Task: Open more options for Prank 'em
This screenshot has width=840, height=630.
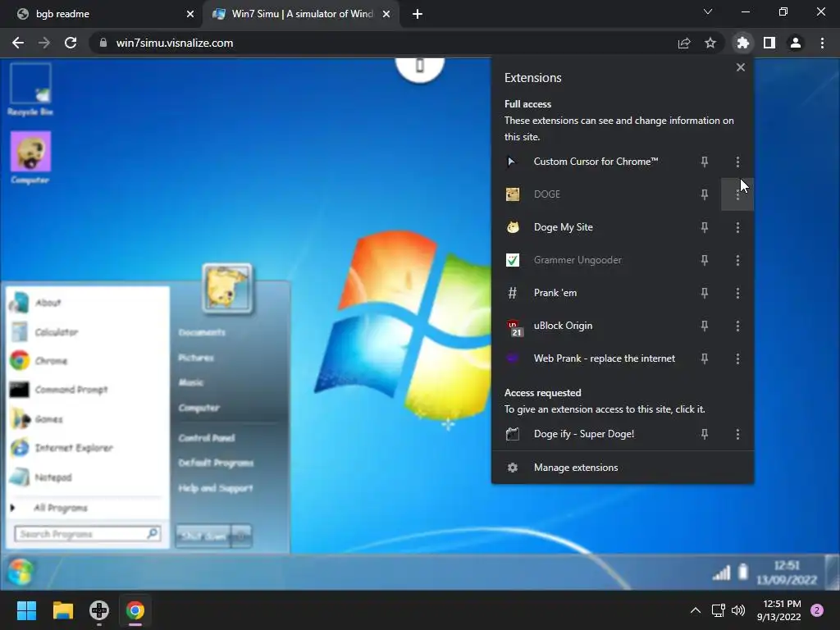Action: pos(737,293)
